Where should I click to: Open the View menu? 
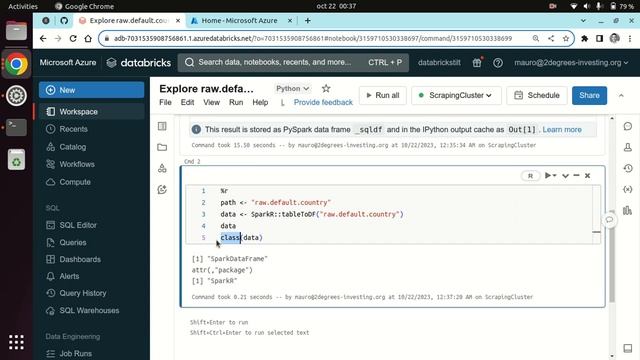click(x=211, y=102)
